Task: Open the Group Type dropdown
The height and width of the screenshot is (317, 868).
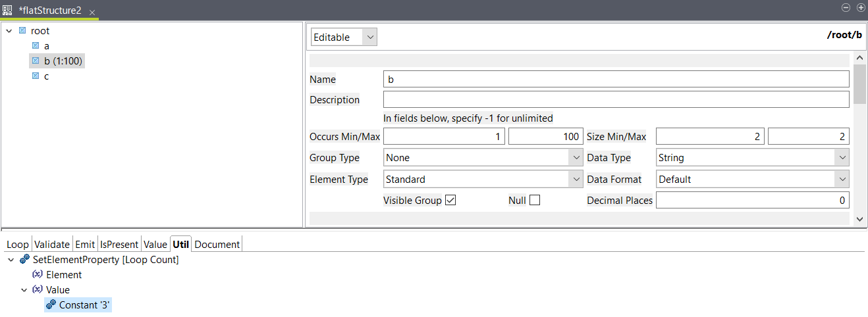Action: pyautogui.click(x=483, y=158)
